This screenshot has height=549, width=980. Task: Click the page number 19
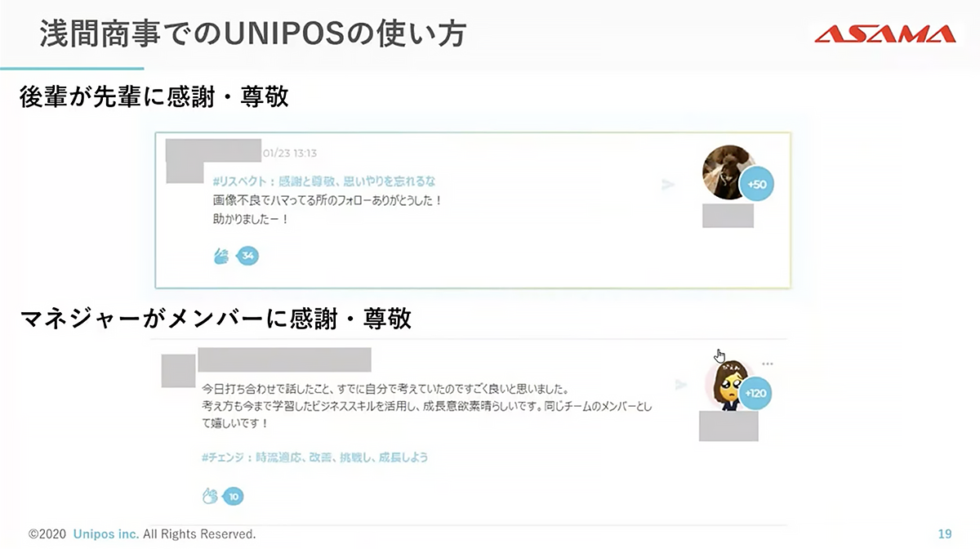pos(945,534)
